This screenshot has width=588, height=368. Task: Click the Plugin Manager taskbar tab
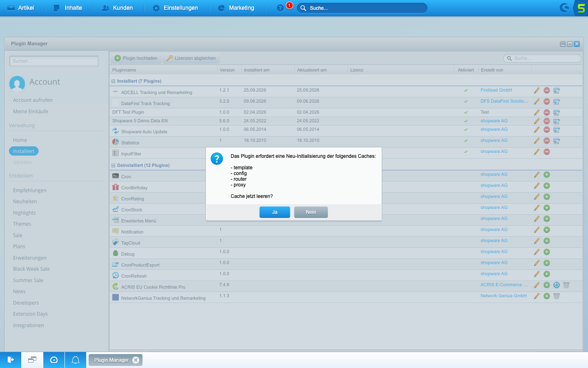click(116, 360)
